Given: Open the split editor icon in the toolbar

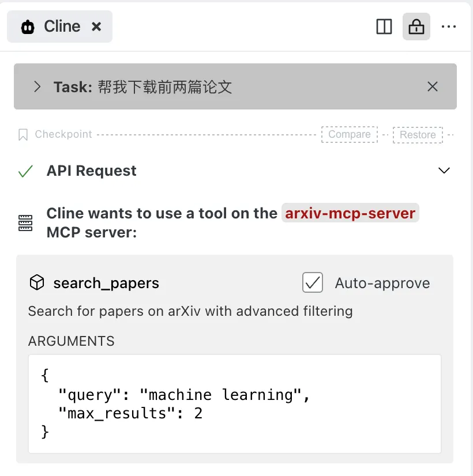Looking at the screenshot, I should tap(384, 27).
